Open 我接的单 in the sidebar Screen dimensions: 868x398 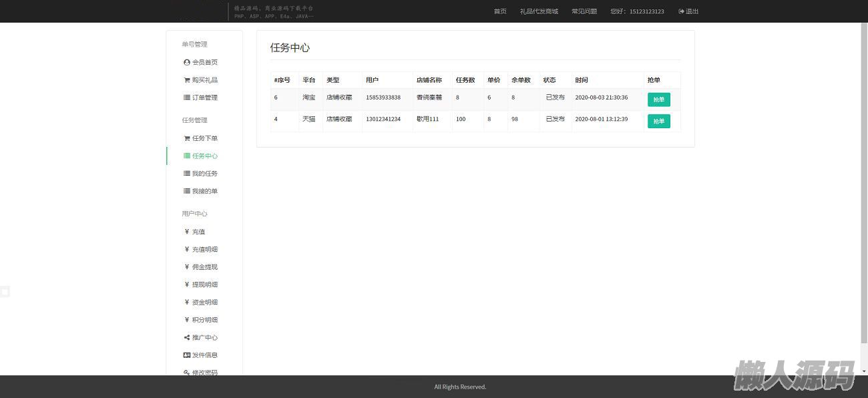[x=205, y=191]
